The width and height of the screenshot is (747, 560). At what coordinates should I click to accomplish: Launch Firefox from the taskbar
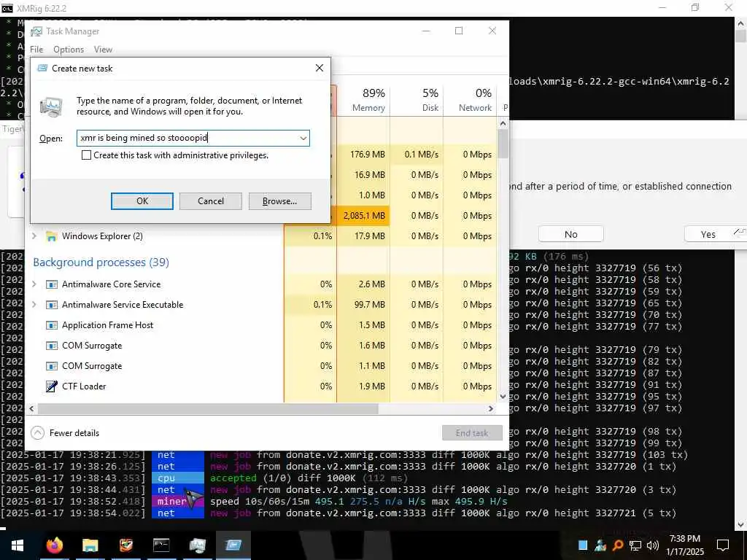click(x=54, y=545)
